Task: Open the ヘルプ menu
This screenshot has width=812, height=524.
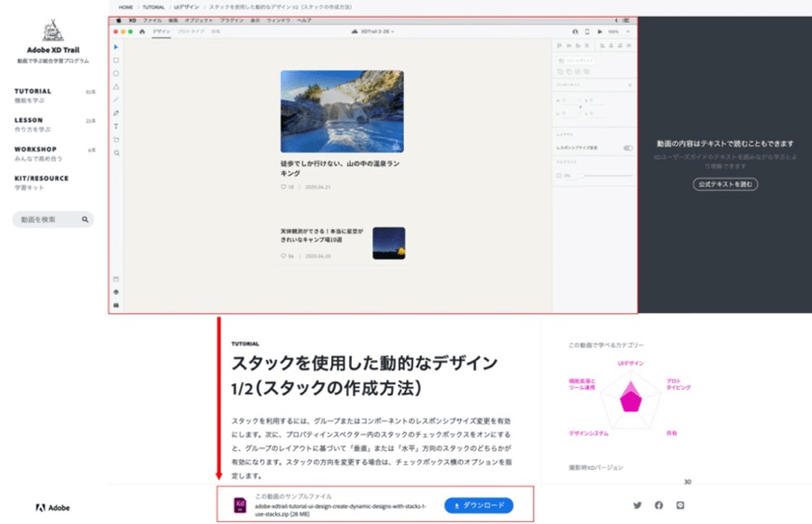Action: click(304, 21)
